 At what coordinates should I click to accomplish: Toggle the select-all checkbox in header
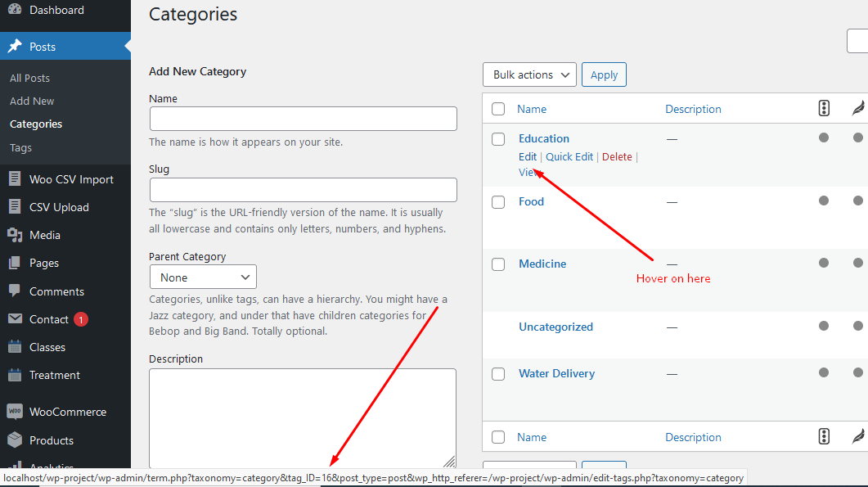pos(498,109)
